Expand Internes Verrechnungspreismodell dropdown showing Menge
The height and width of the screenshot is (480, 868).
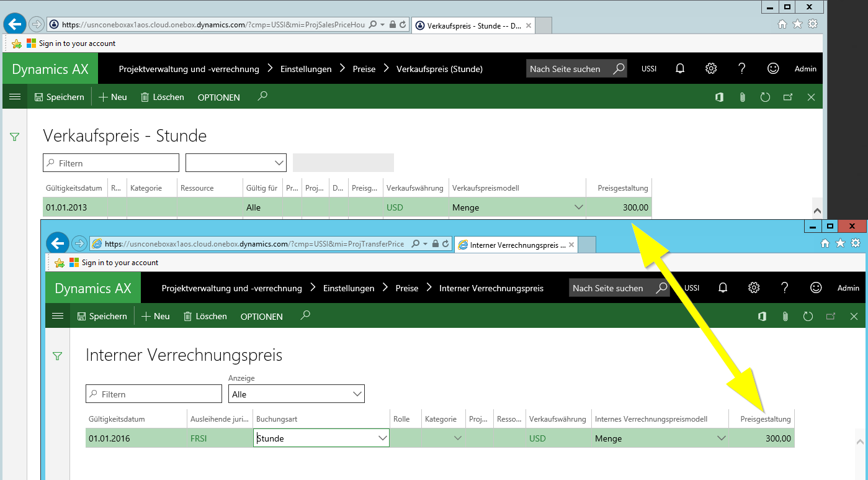[721, 438]
